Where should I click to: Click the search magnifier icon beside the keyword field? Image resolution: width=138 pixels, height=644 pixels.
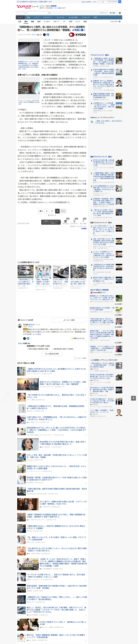coord(49,13)
